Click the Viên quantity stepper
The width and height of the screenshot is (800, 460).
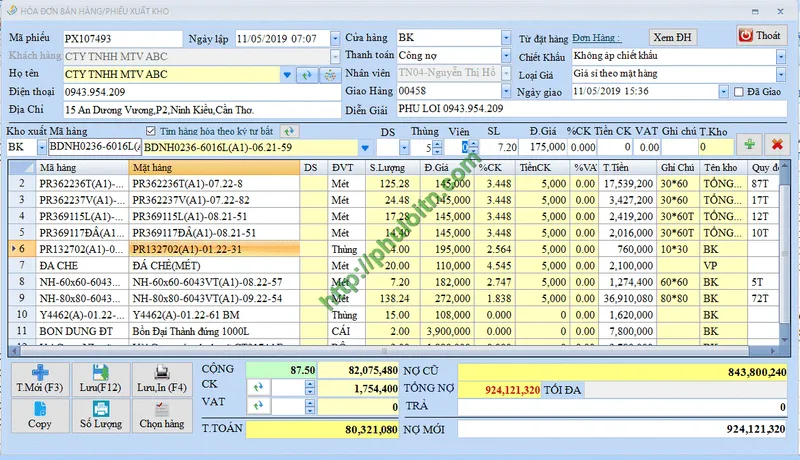[473, 148]
